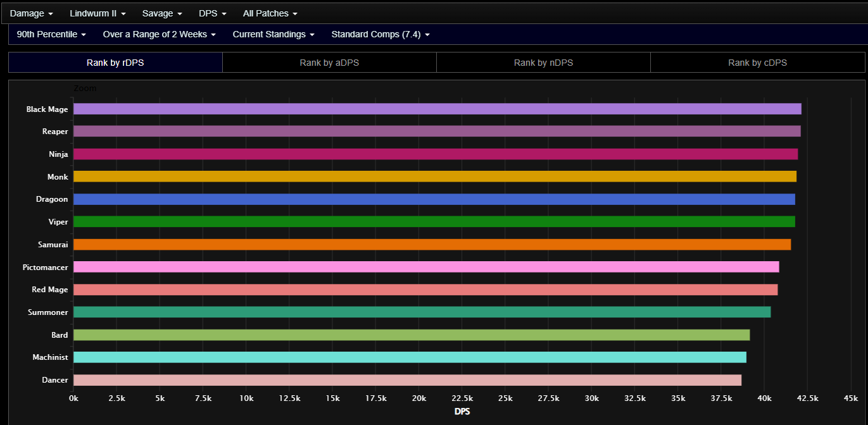868x425 pixels.
Task: Click the Reaper axis label
Action: coord(55,132)
